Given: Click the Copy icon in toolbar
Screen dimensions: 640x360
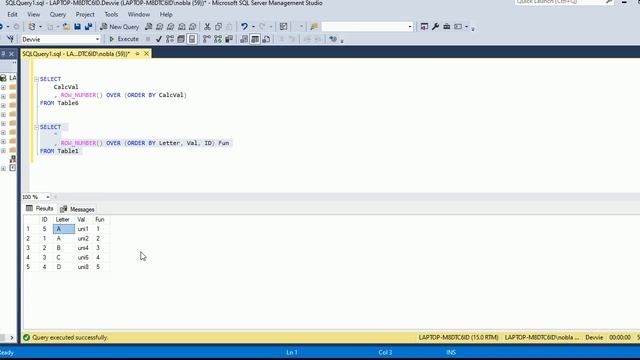Looking at the screenshot, I should [218, 27].
